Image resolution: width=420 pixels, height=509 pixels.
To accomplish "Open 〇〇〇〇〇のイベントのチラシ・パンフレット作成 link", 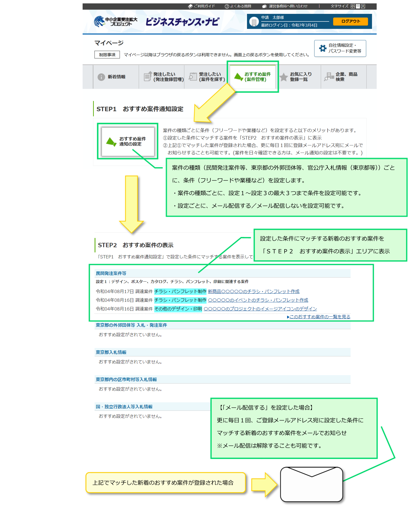I will click(258, 300).
